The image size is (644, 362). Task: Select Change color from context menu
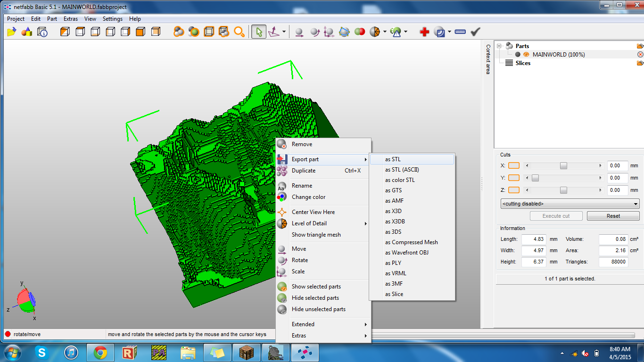pyautogui.click(x=323, y=197)
